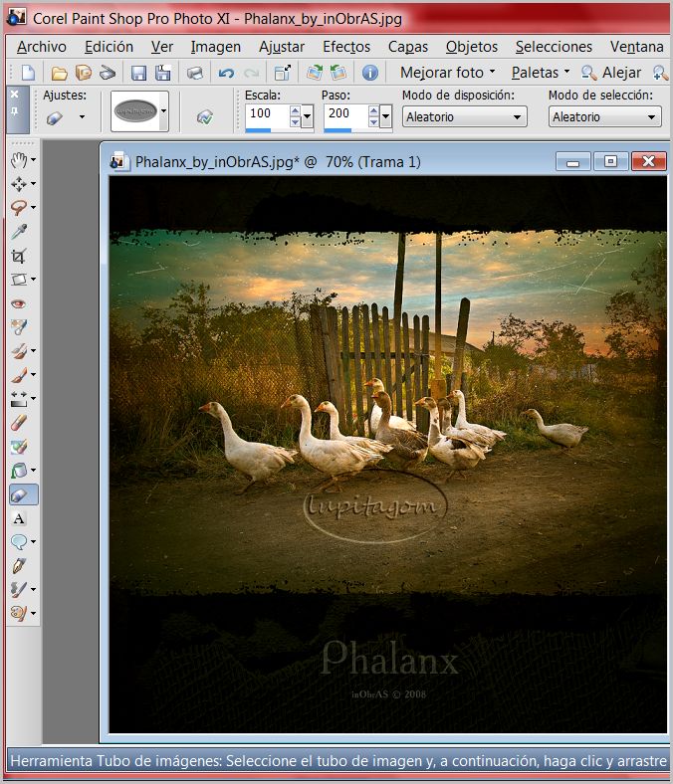673x784 pixels.
Task: Select the Crop tool
Action: pos(19,256)
